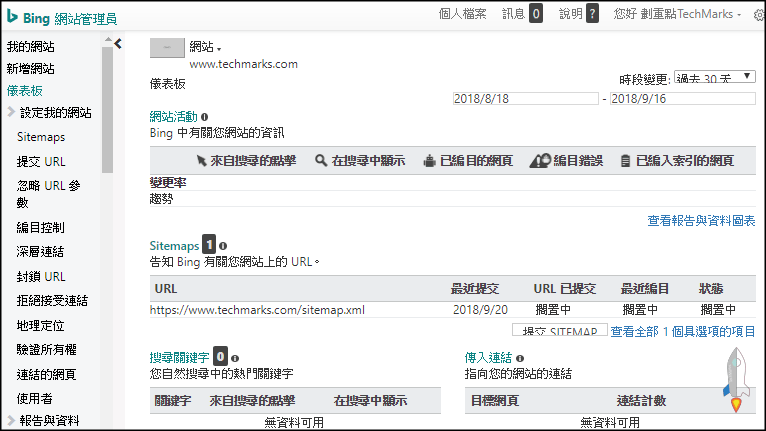Click the 搜尋關鍵字 heading link
The height and width of the screenshot is (431, 766).
pyautogui.click(x=179, y=358)
